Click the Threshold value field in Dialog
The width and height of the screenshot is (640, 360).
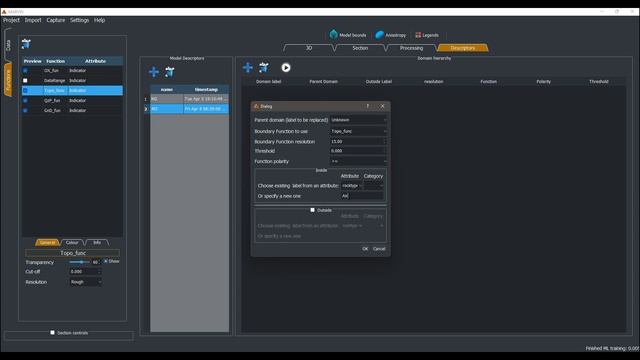(358, 151)
